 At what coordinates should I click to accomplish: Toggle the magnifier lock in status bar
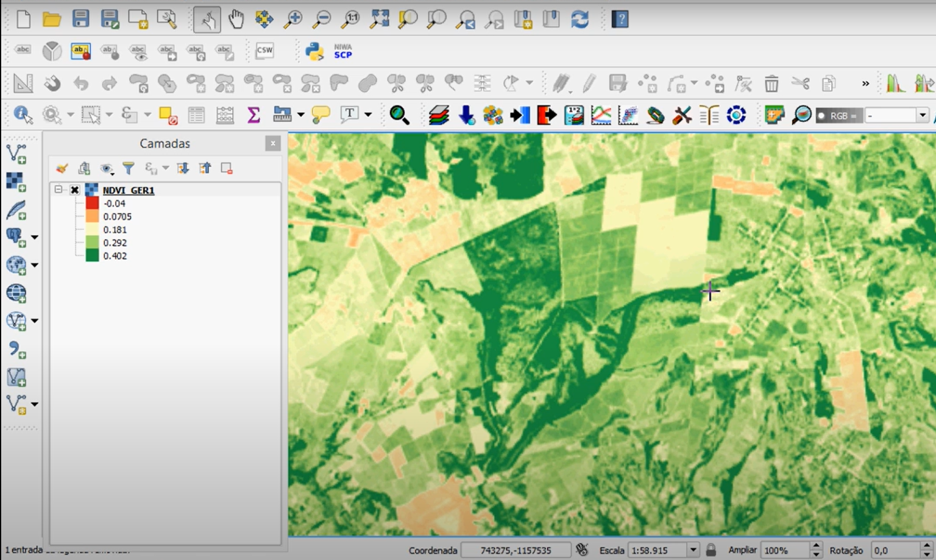[712, 549]
